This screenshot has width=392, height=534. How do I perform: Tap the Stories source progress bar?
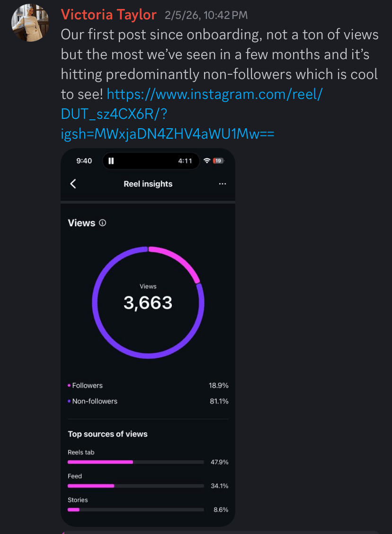[x=136, y=509]
